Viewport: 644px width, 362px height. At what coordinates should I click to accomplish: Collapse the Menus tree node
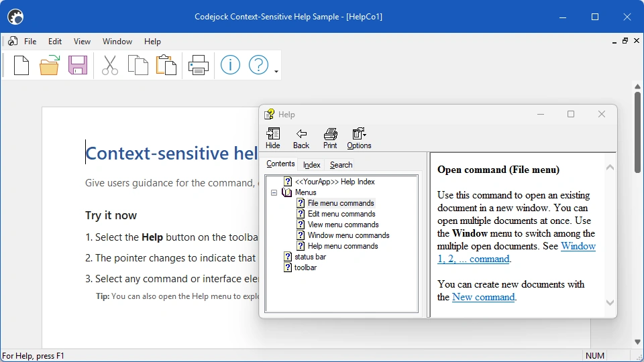coord(274,192)
